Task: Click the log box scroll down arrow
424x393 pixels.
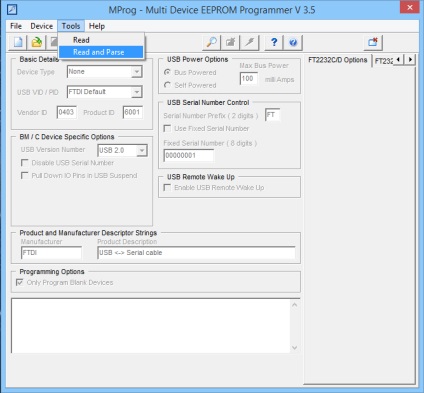Action: click(295, 348)
